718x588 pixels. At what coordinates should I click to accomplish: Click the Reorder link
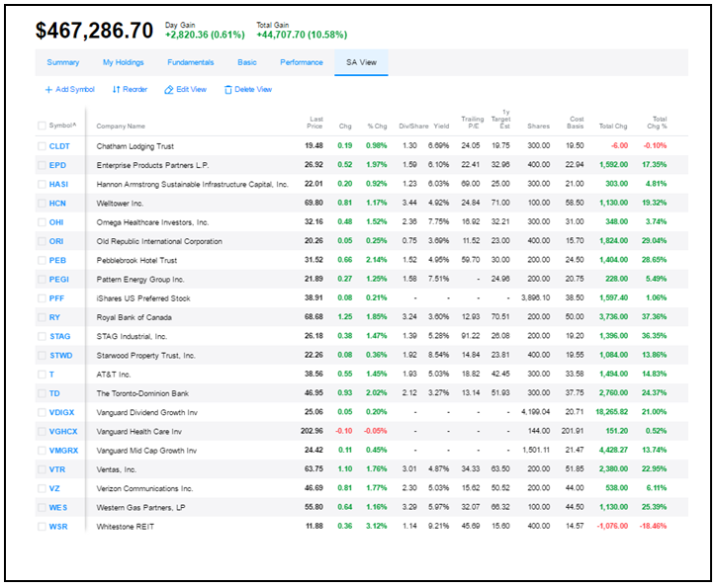point(135,90)
